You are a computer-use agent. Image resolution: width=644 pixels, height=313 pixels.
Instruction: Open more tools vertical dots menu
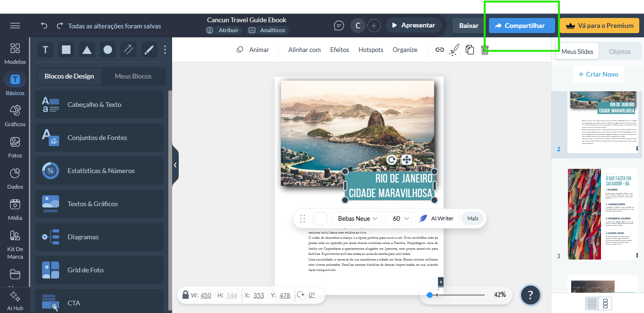[x=165, y=50]
